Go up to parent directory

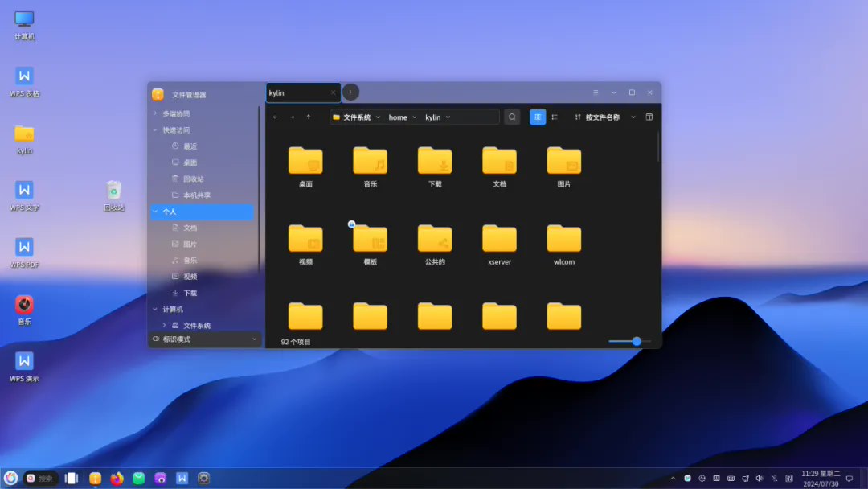[x=309, y=117]
